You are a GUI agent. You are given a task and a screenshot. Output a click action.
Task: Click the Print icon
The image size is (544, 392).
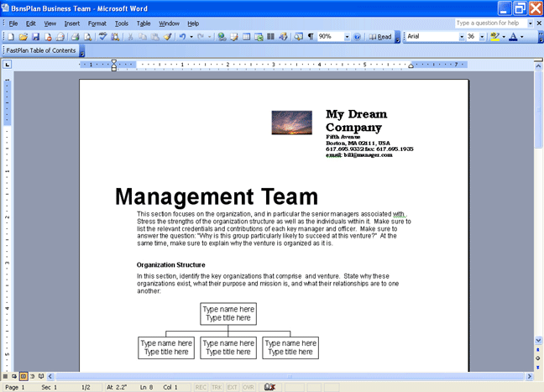75,37
